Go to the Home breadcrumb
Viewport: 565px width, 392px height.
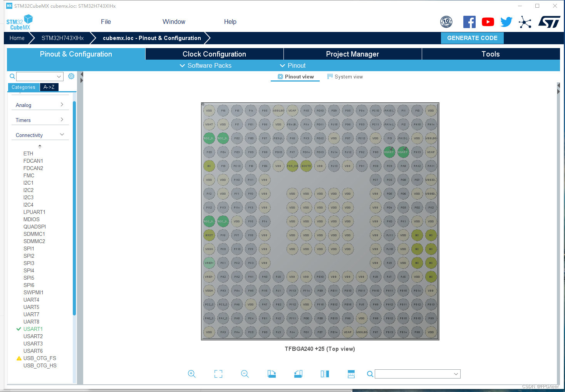point(17,38)
